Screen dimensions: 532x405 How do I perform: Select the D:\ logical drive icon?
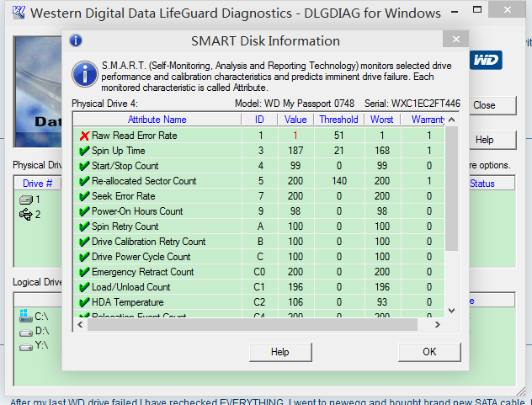[26, 333]
